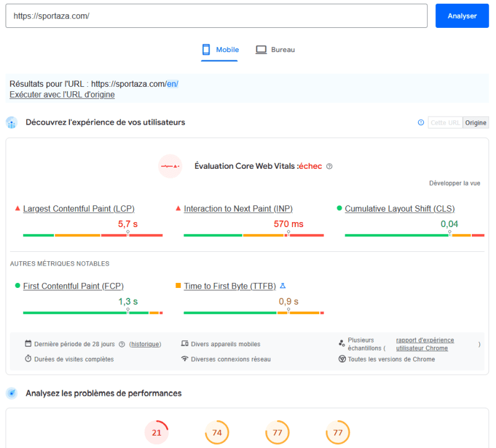The image size is (496, 448).
Task: Click the /en/ URL link
Action: (x=172, y=84)
